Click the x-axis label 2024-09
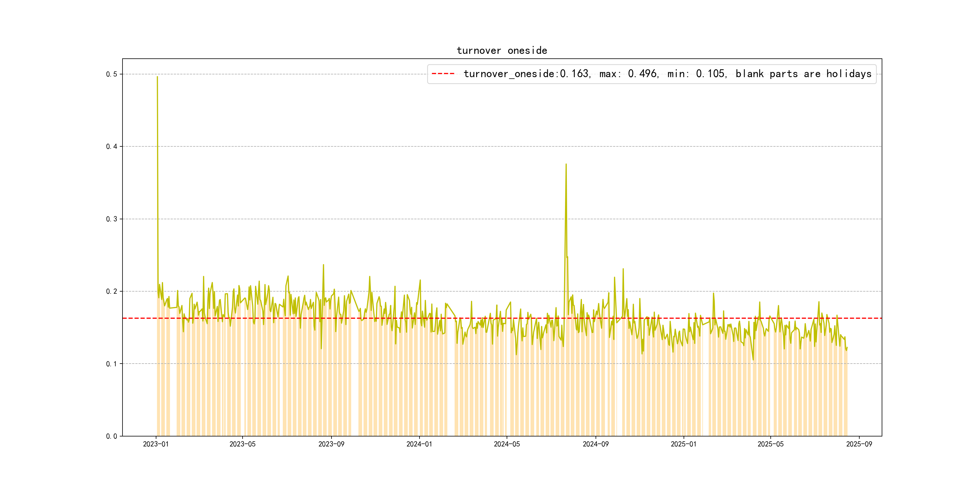Viewport: 980px width, 490px height. (596, 444)
